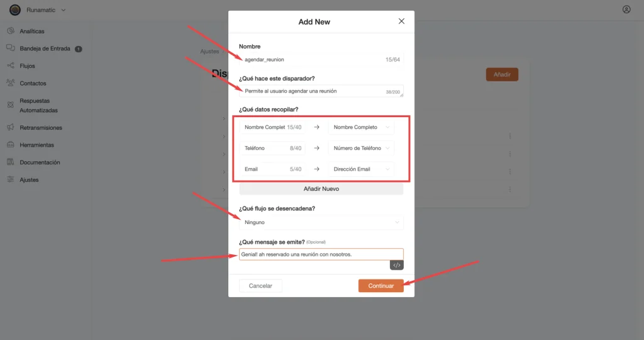Select Respuestas Automatizadas menu item

click(38, 105)
